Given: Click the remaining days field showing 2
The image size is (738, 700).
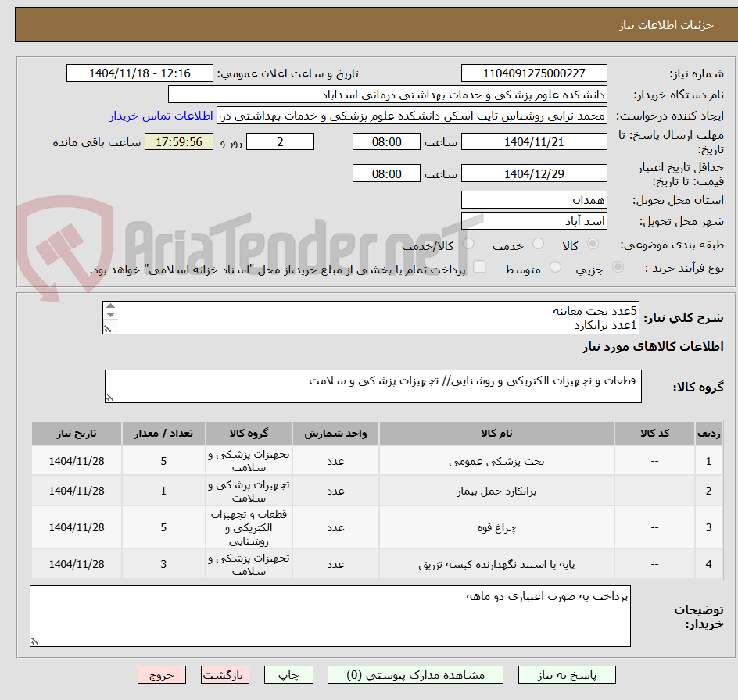Looking at the screenshot, I should click(x=280, y=141).
